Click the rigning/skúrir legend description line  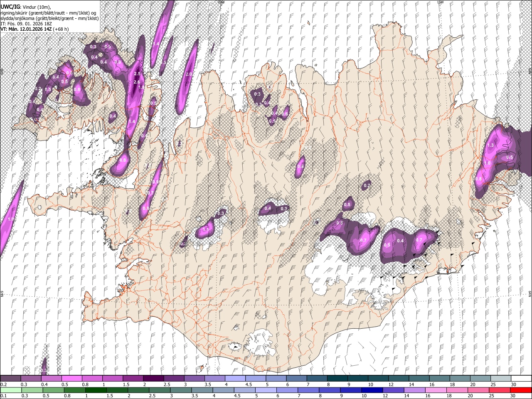coord(49,13)
